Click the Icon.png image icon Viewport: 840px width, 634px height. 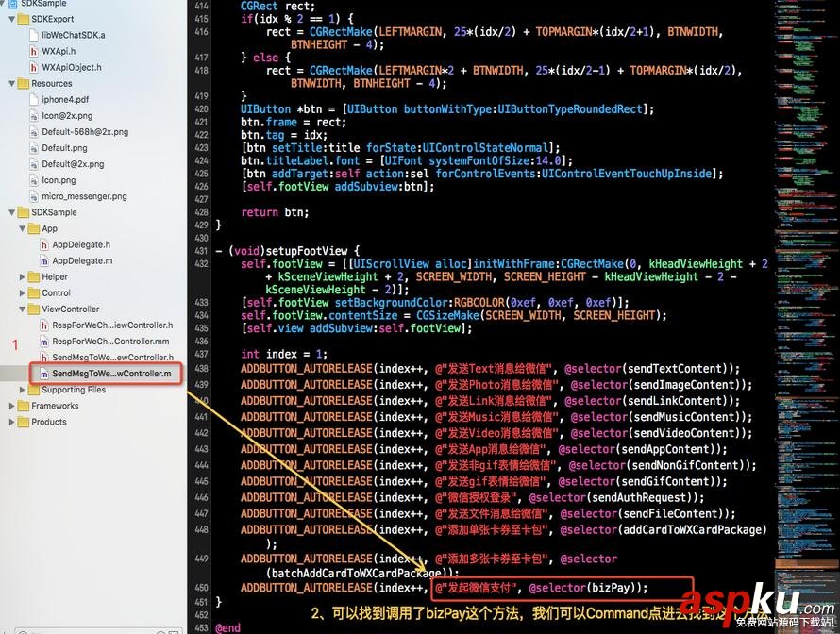tap(34, 180)
